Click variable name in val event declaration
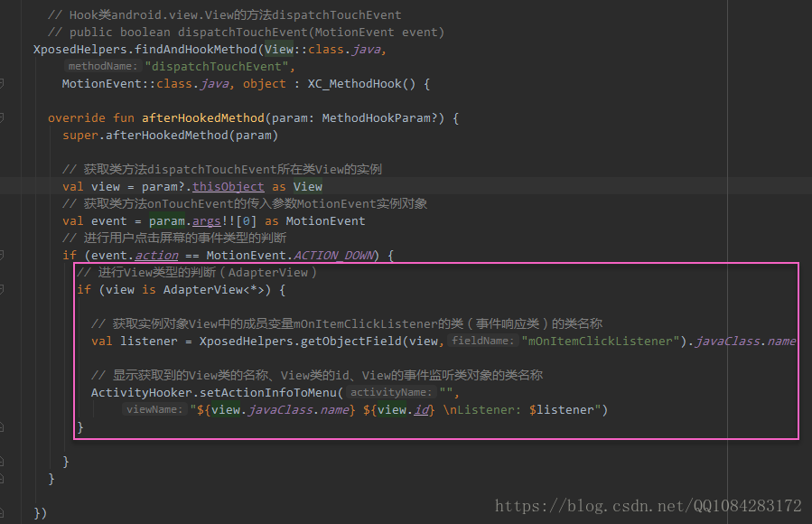 (x=108, y=221)
